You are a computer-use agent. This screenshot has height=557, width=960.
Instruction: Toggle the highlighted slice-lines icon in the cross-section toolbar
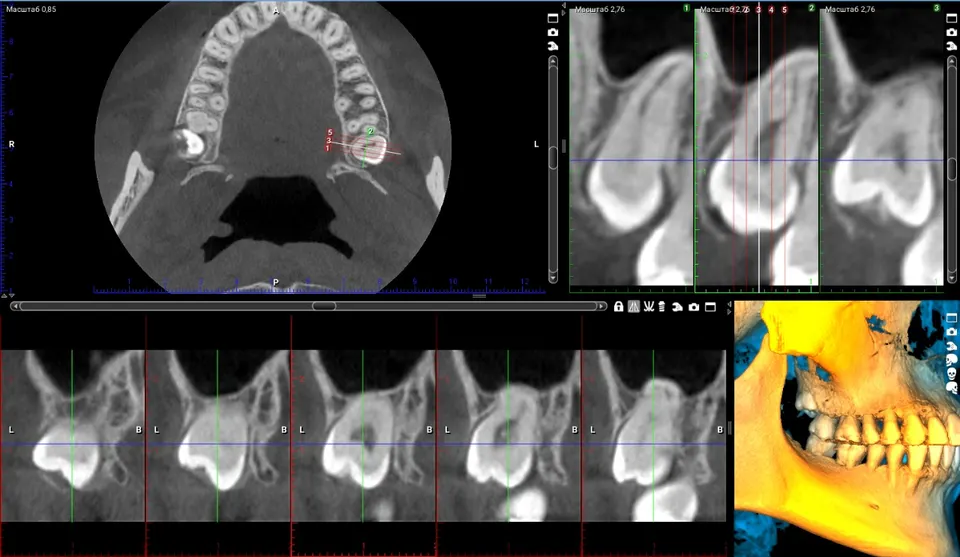[x=634, y=307]
